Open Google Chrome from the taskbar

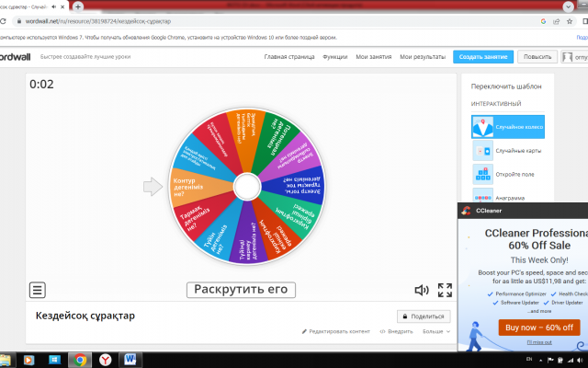[x=81, y=359]
